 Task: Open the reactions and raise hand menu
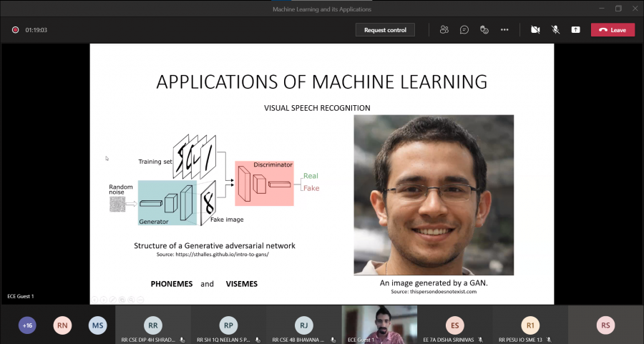(484, 30)
